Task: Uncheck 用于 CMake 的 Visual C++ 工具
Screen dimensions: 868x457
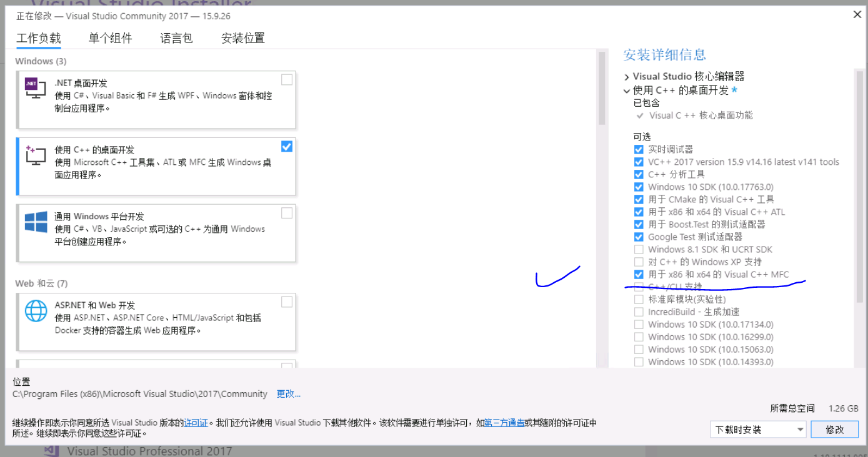Action: click(x=639, y=199)
